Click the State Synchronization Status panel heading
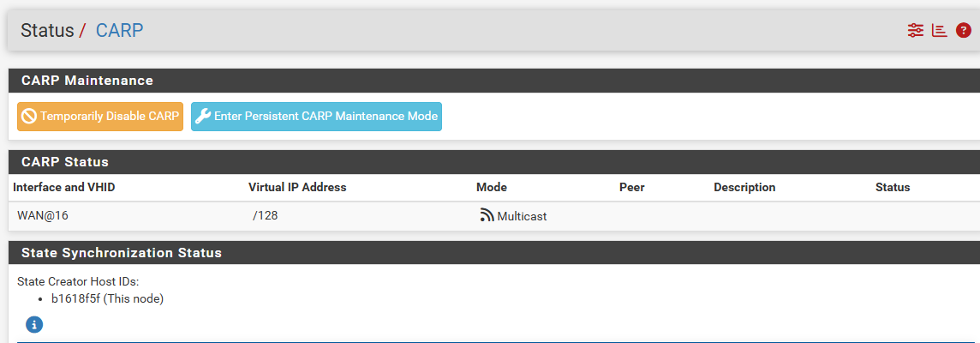The width and height of the screenshot is (980, 343). [x=121, y=253]
